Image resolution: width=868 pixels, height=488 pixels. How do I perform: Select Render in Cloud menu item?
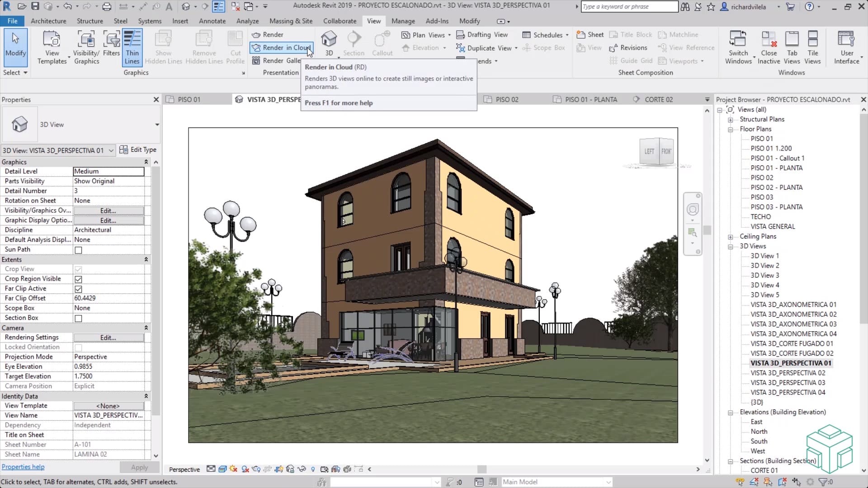287,47
